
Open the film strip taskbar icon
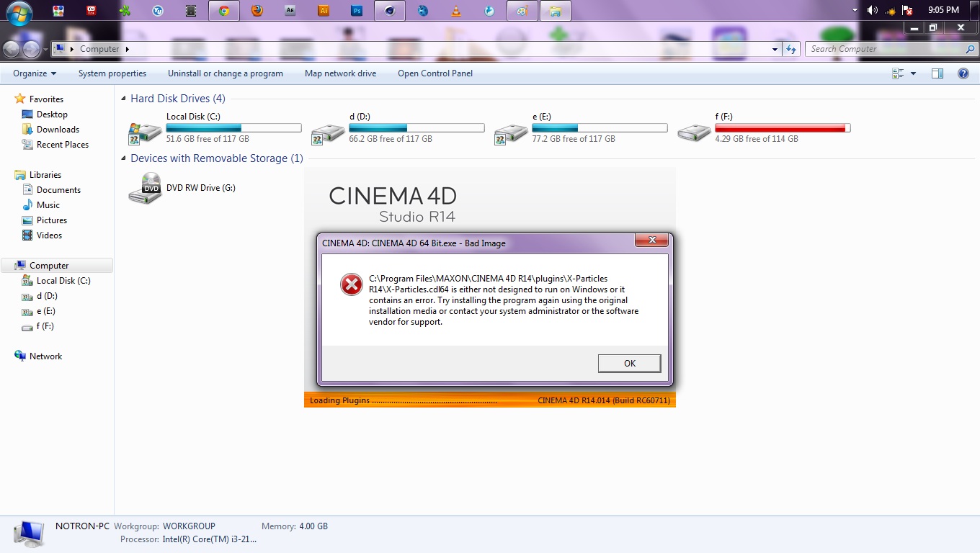coord(191,11)
